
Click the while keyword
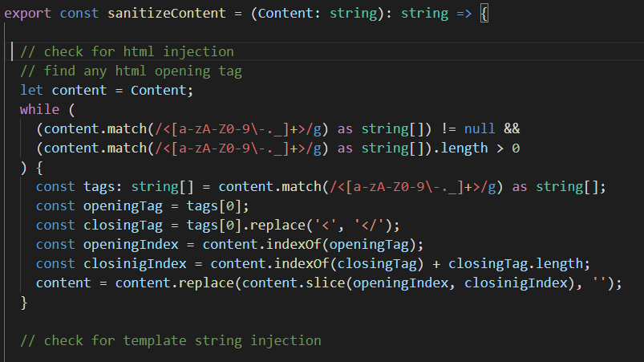click(39, 110)
